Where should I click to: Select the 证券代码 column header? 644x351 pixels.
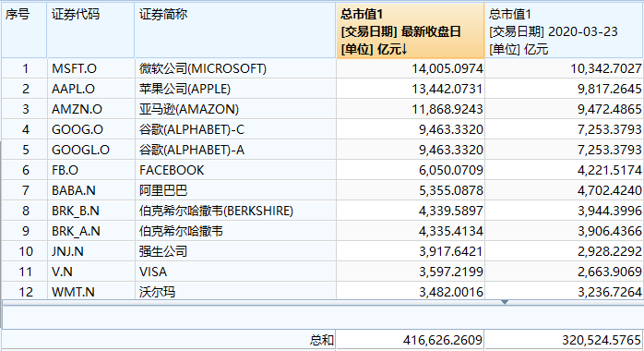[x=90, y=30]
